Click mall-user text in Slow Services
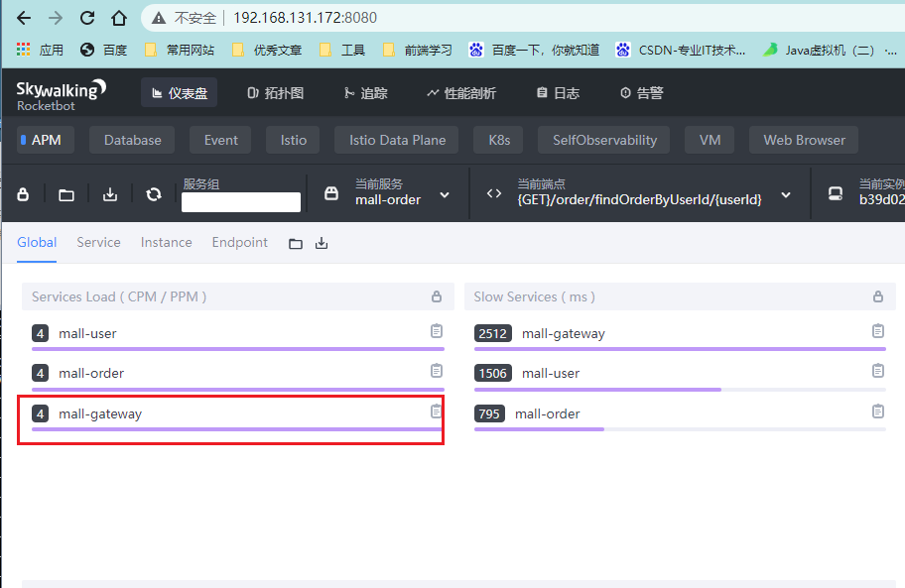The image size is (905, 588). click(551, 374)
